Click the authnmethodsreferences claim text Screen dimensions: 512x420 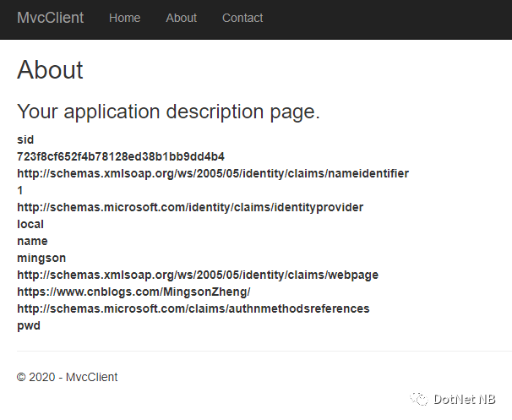(x=193, y=309)
